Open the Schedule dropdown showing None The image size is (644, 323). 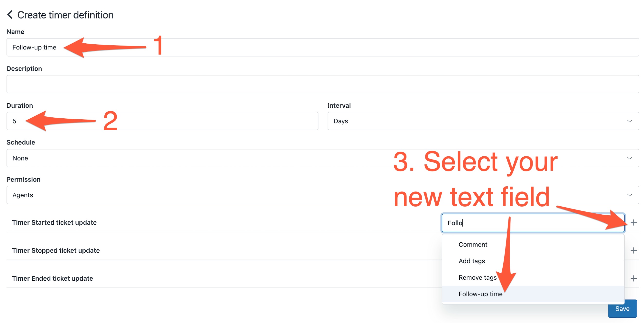pos(322,158)
